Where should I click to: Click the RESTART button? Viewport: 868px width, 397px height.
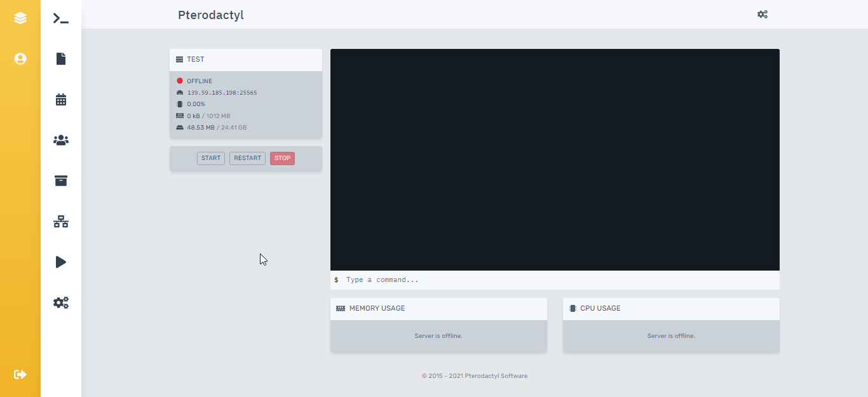pyautogui.click(x=247, y=158)
